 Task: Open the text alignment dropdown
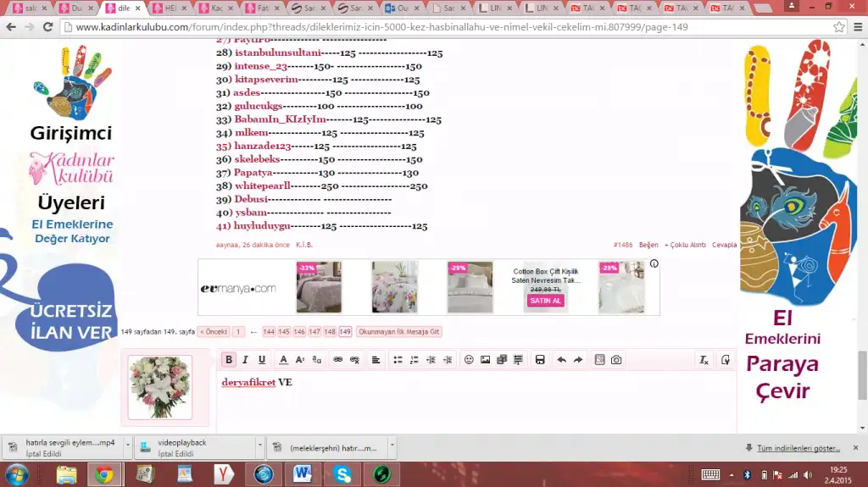[x=376, y=360]
